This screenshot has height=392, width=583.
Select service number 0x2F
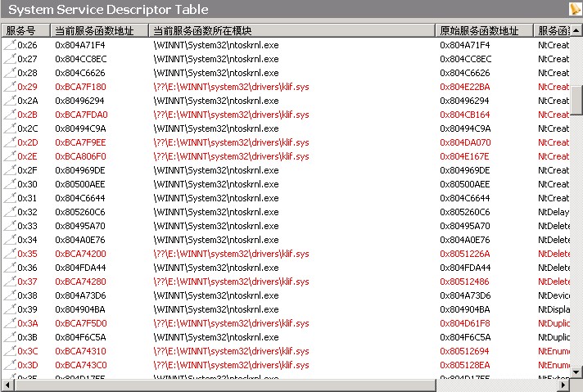[x=28, y=170]
